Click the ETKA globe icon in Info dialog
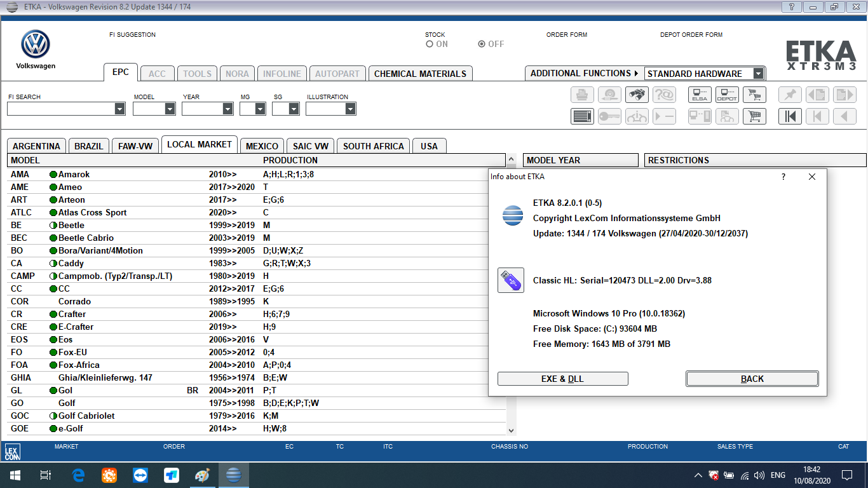868x488 pixels. [x=512, y=215]
